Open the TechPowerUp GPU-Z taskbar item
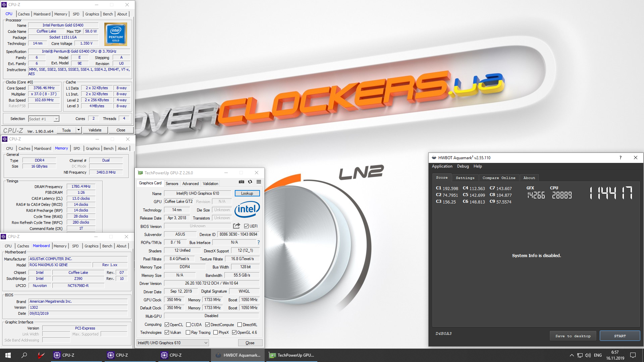This screenshot has width=644, height=362. click(291, 355)
